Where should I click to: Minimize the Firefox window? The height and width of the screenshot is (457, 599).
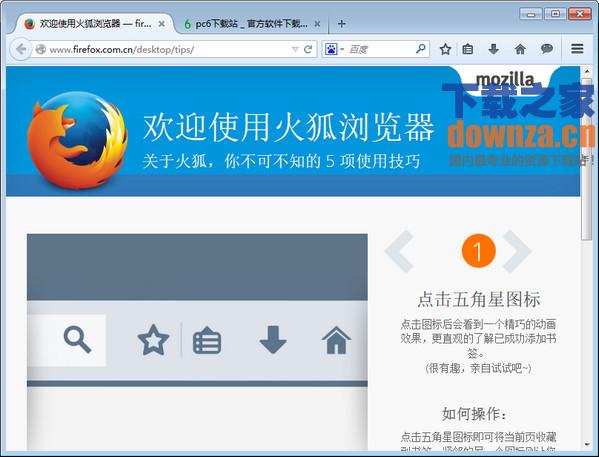(531, 14)
